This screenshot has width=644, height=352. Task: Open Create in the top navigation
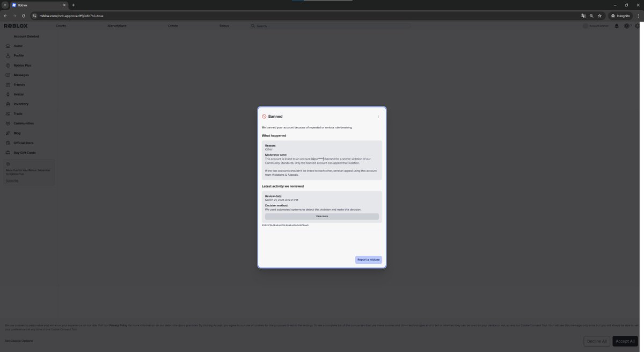(173, 26)
